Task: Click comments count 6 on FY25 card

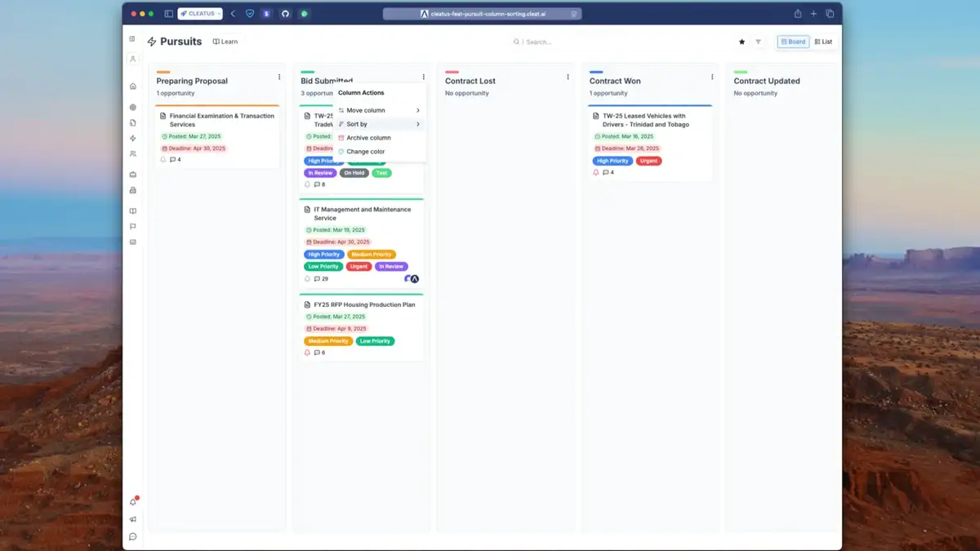Action: (319, 353)
